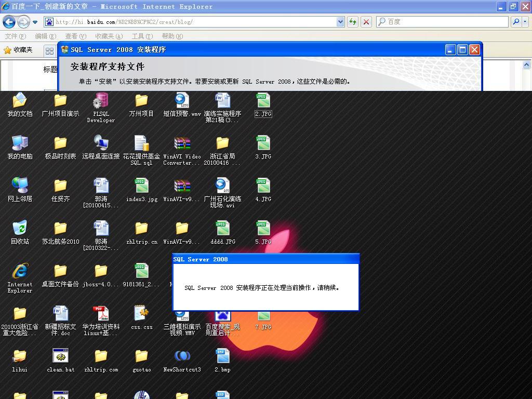Click the green Refresh page button

coord(353,22)
